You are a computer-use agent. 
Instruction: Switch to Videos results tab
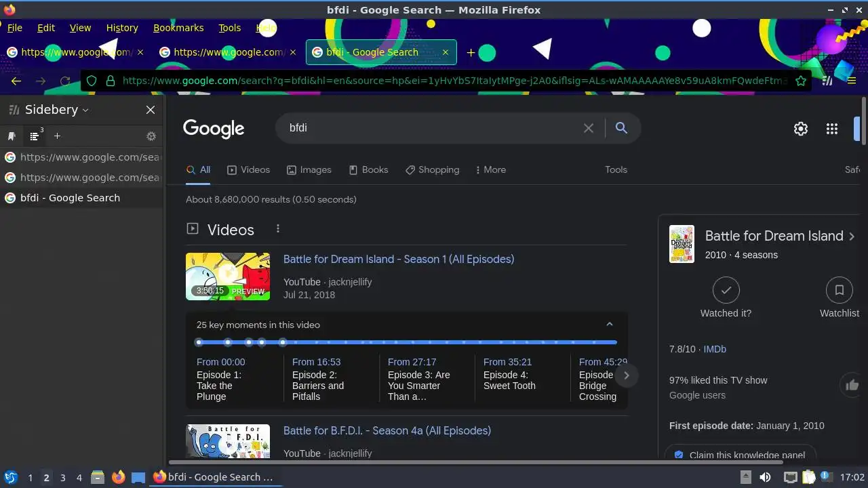tap(248, 169)
